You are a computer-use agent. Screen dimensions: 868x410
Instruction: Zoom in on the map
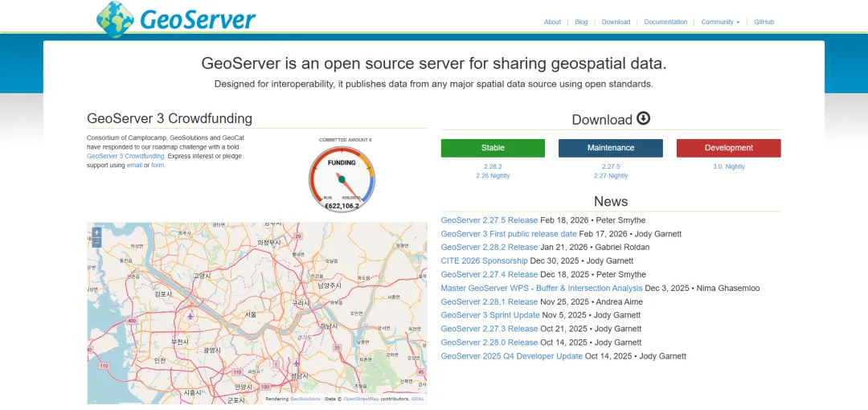[97, 232]
